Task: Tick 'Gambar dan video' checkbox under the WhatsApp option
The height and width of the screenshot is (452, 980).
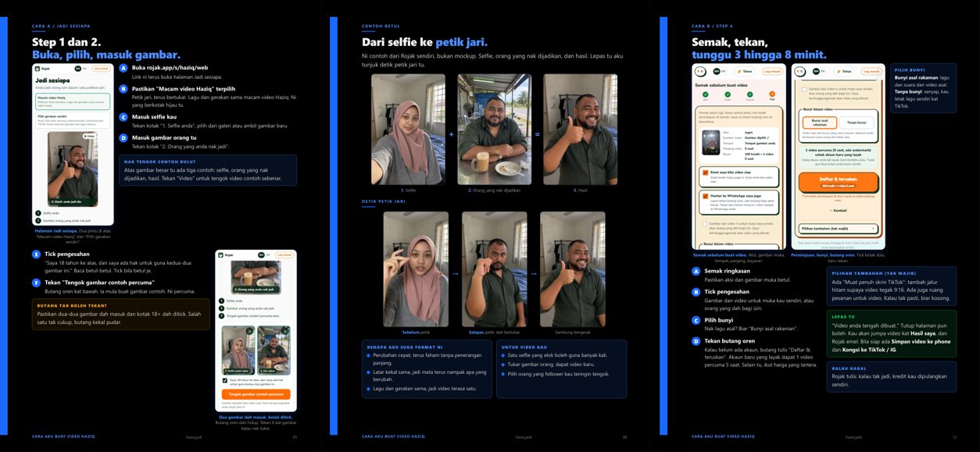Action: point(705,224)
